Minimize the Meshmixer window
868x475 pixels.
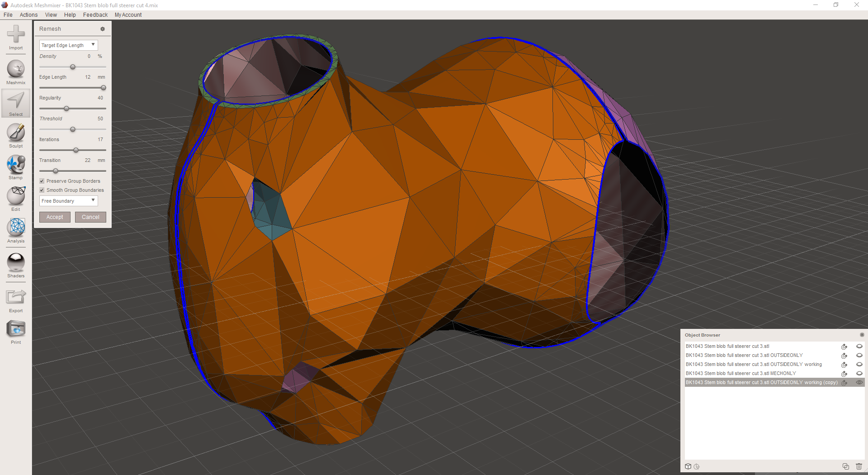[816, 5]
